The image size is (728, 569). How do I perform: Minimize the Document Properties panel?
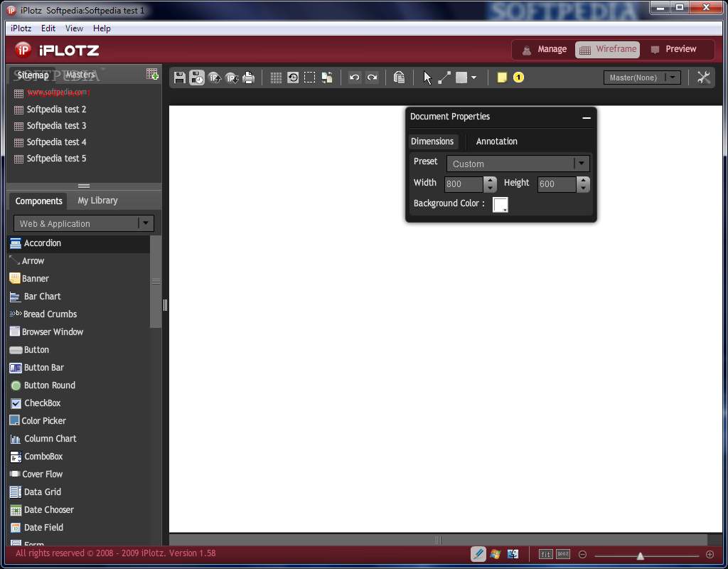pos(587,117)
